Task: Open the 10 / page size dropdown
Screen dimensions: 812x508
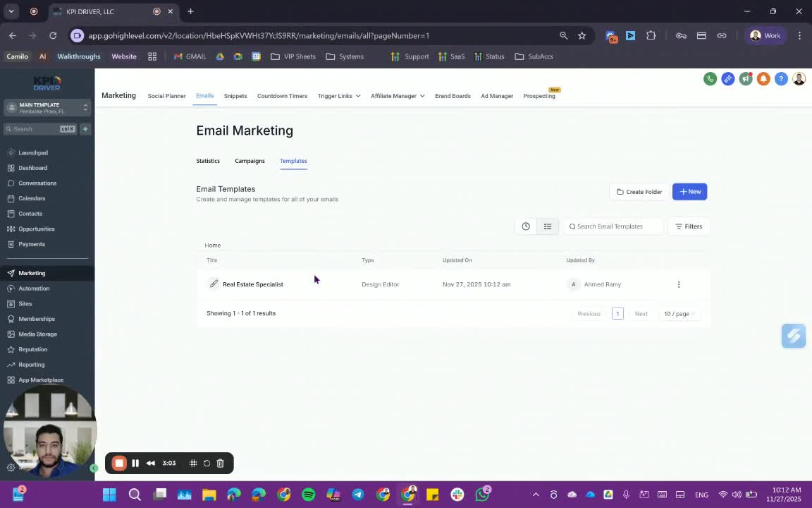Action: (x=679, y=313)
